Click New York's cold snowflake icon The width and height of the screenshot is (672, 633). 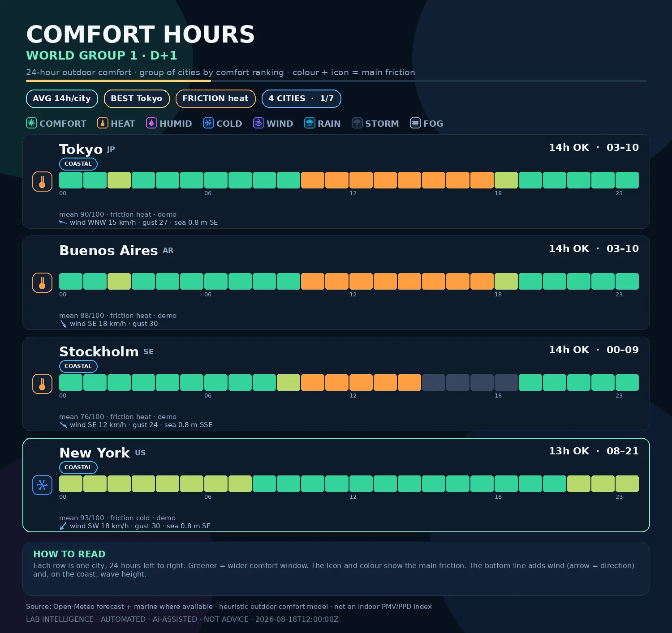click(42, 485)
